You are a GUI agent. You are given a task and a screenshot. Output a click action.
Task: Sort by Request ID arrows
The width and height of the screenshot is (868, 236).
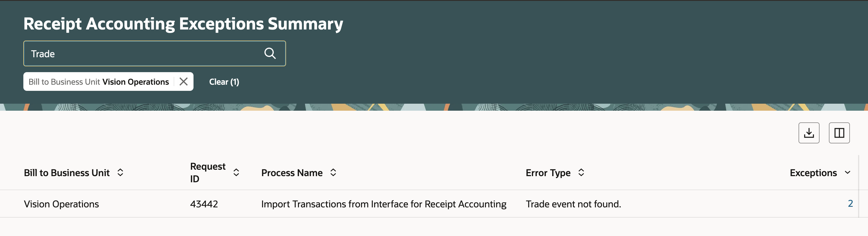[236, 173]
